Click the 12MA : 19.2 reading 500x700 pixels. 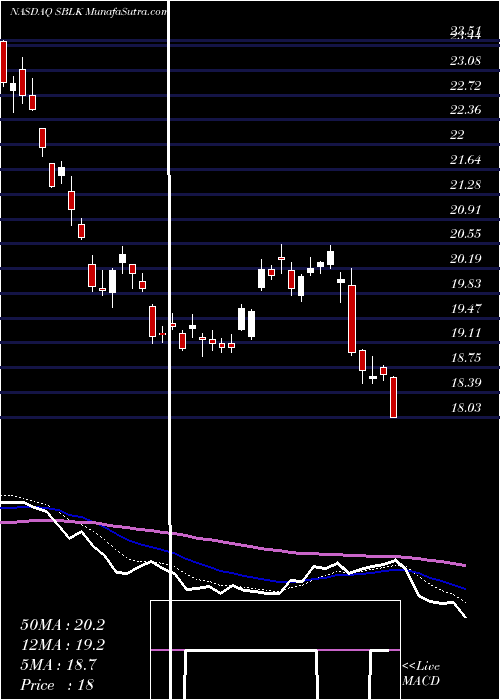[x=62, y=645]
